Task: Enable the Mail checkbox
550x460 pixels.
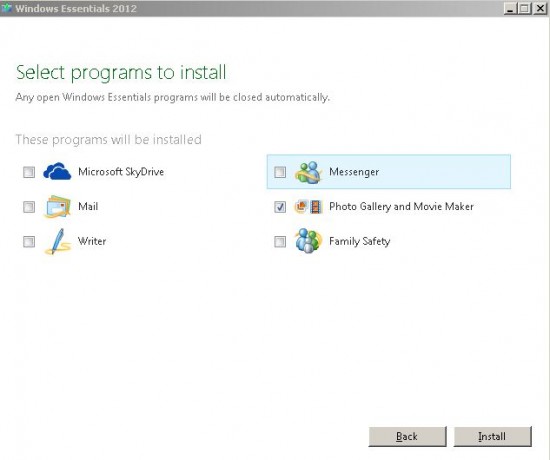Action: coord(29,207)
